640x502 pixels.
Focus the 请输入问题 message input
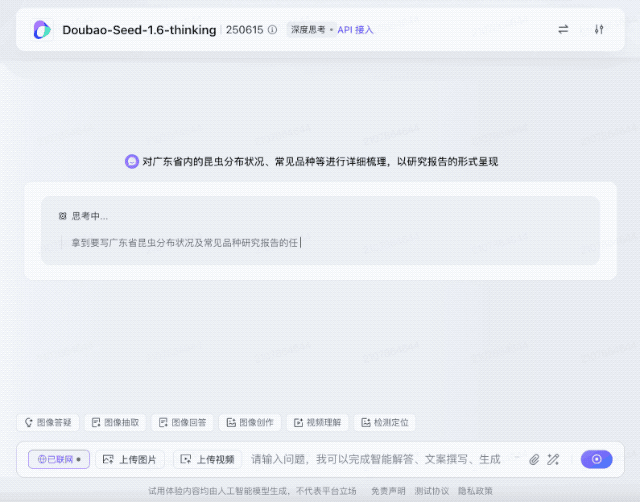[x=376, y=460]
